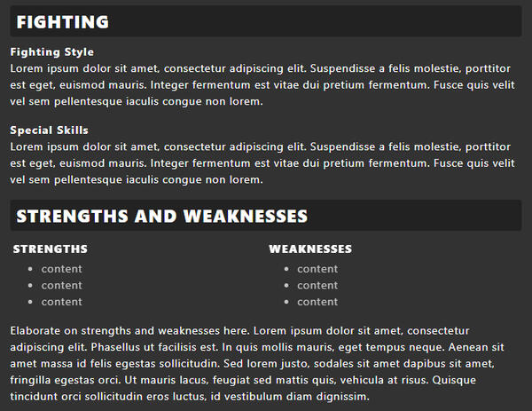Click the 'Elaborate on strengths and weaknesses' paragraph
This screenshot has height=411, width=532.
[257, 363]
